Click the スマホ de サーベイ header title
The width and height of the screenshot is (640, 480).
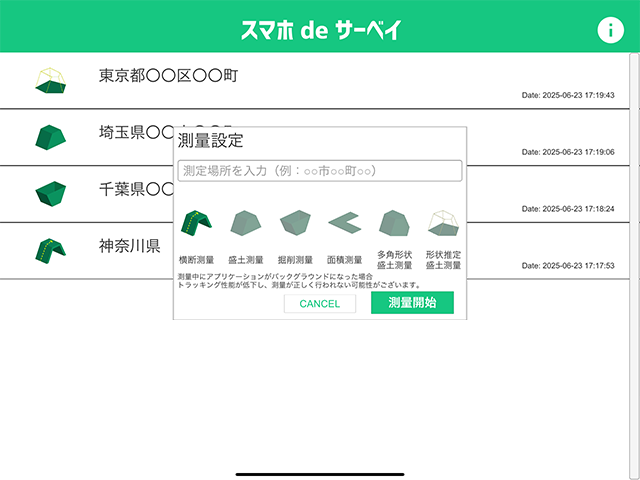pyautogui.click(x=320, y=30)
